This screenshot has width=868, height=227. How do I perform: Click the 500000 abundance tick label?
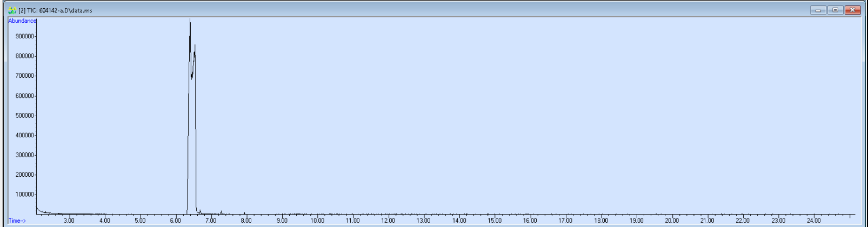coord(25,116)
